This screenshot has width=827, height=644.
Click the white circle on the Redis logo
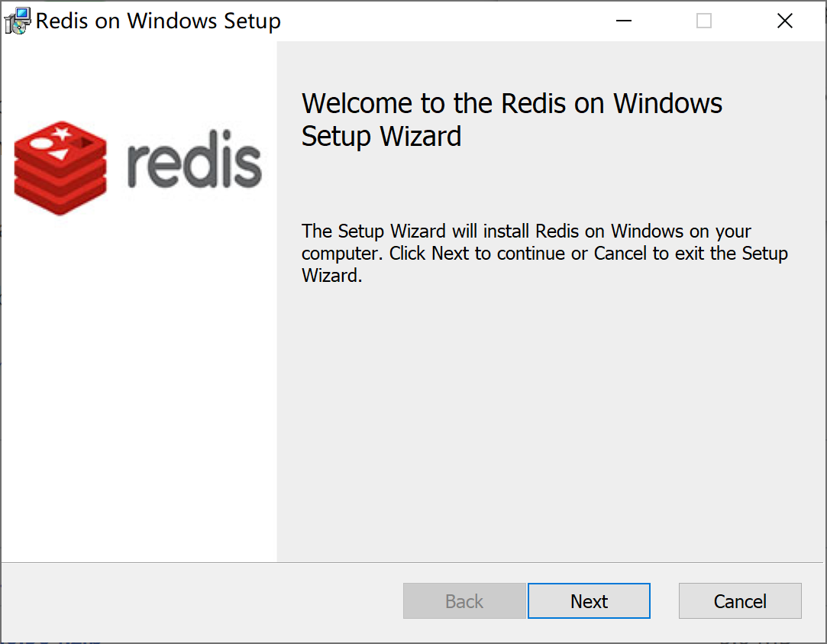(x=43, y=143)
